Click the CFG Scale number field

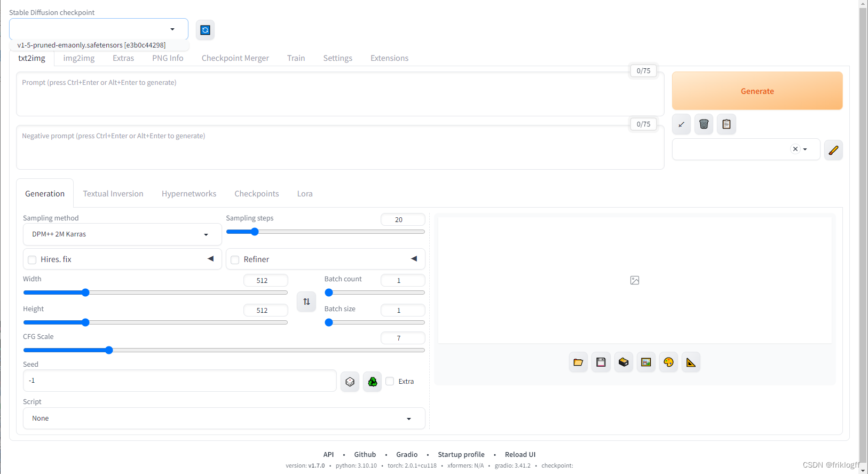coord(403,338)
